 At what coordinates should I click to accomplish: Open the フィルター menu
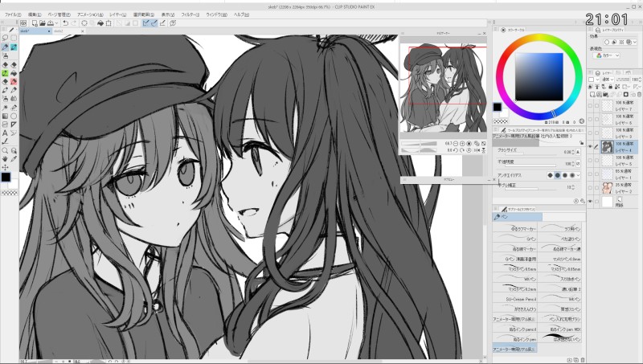[190, 14]
